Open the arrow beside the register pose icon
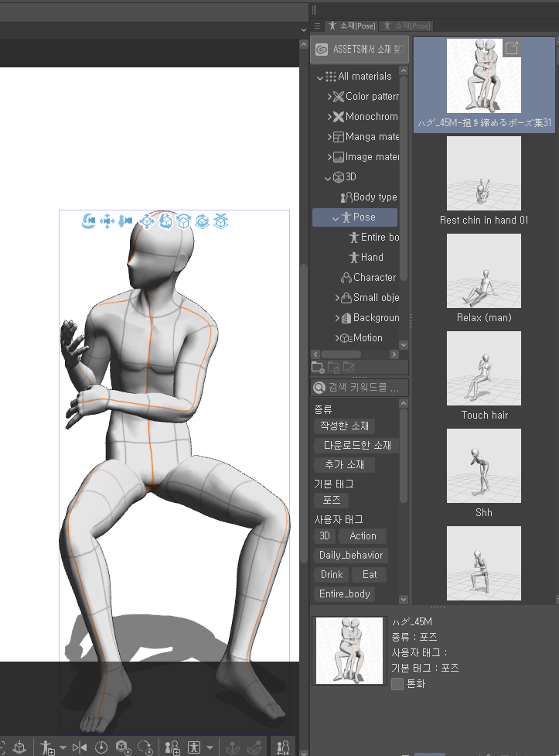Screen dimensions: 559x756 tap(63, 747)
